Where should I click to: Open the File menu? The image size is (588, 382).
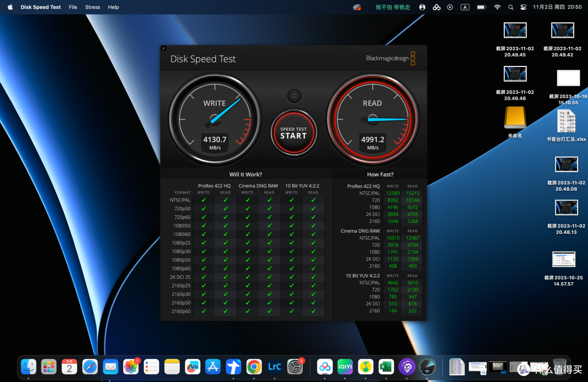click(73, 7)
